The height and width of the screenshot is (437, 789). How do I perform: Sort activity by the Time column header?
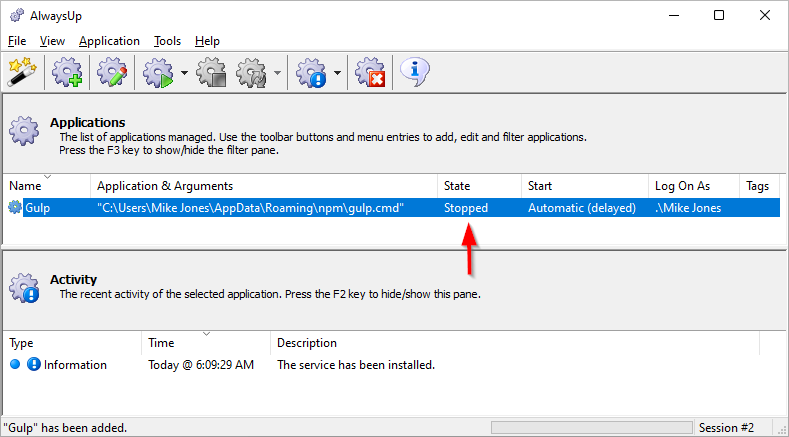click(x=206, y=343)
